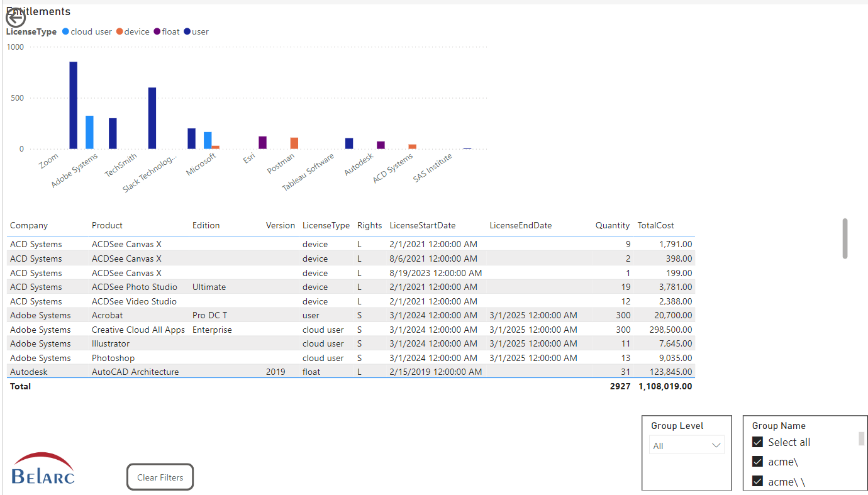This screenshot has height=495, width=868.
Task: Sort table by TotalCost column header
Action: 655,225
